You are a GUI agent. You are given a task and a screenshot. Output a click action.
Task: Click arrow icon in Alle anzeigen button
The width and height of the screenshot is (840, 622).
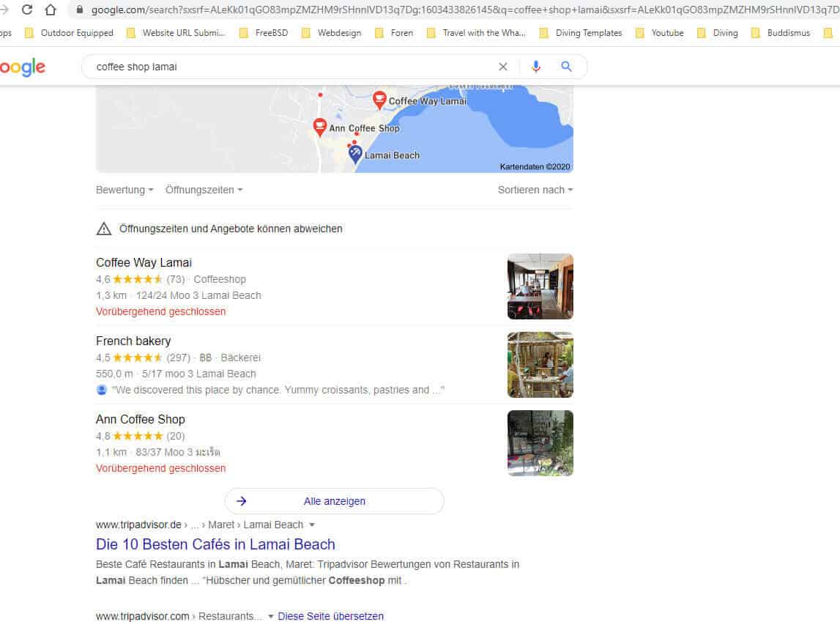coord(242,501)
